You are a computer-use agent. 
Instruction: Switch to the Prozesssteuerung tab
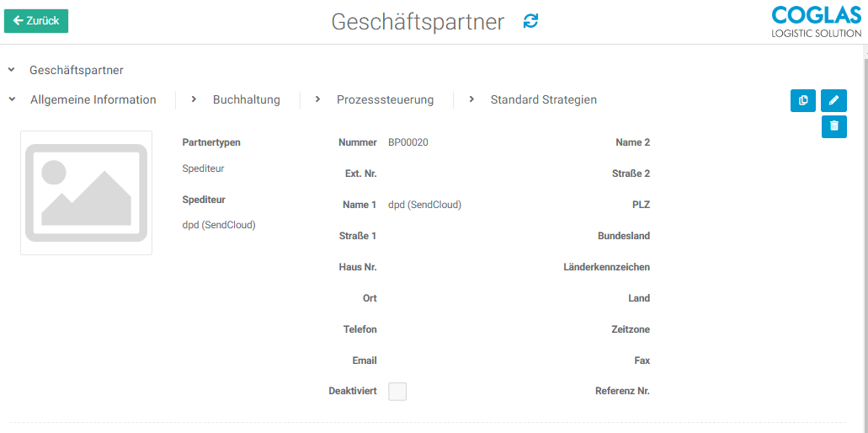click(385, 99)
